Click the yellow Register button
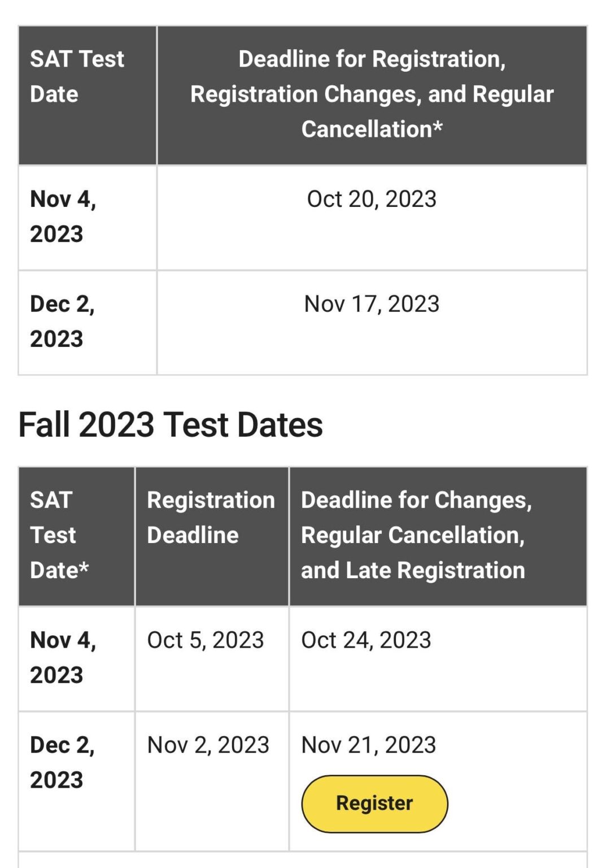The image size is (607, 868). point(374,803)
